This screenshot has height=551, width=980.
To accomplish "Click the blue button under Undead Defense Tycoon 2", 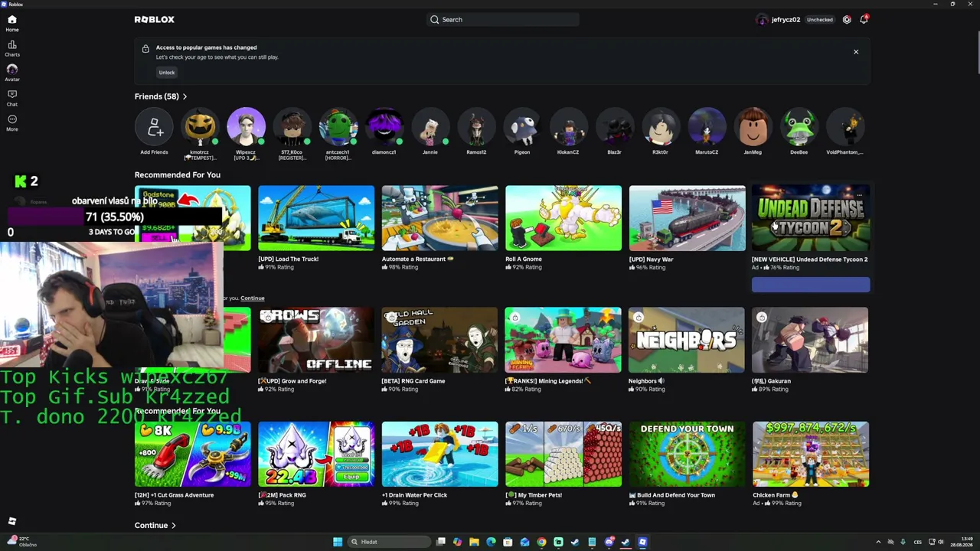I will click(x=811, y=285).
